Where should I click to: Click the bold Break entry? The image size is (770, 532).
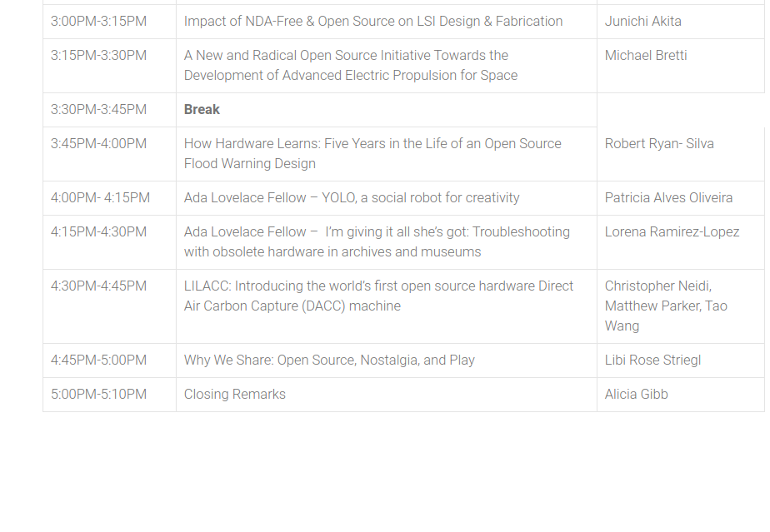point(202,110)
